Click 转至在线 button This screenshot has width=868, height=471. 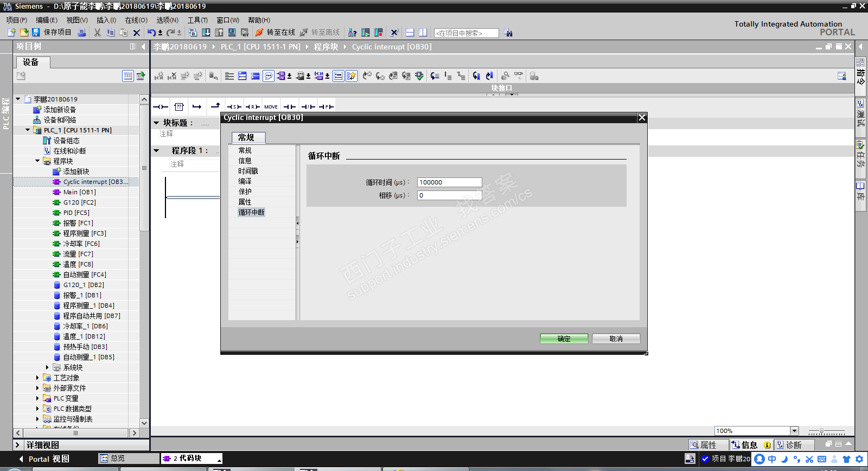point(275,33)
